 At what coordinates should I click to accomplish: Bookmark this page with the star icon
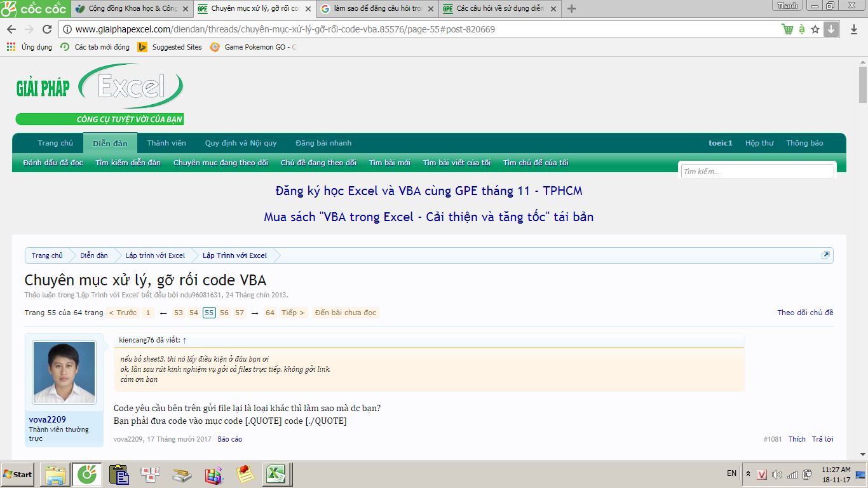(815, 29)
